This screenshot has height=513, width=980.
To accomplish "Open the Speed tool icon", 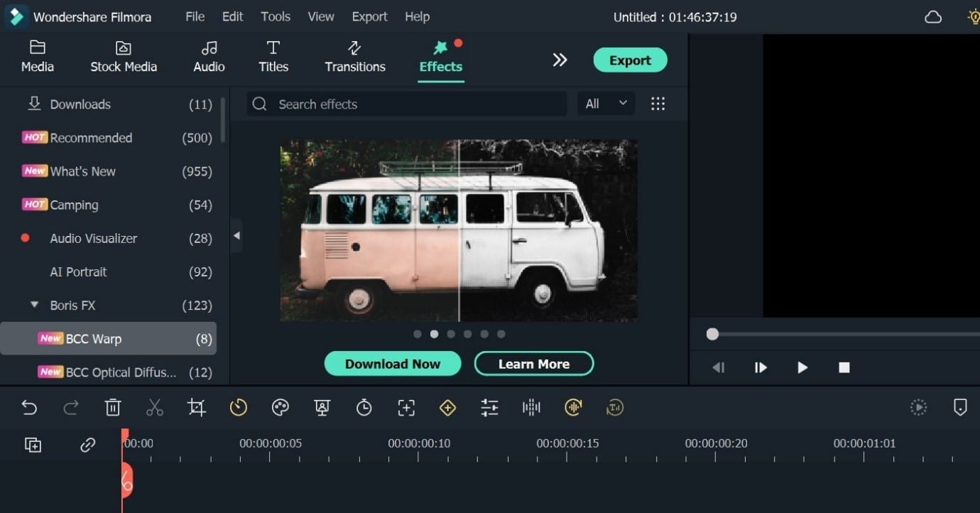I will (x=238, y=407).
